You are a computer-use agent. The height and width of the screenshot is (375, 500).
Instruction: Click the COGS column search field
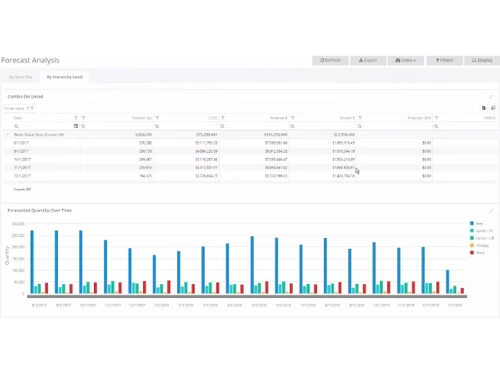186,126
